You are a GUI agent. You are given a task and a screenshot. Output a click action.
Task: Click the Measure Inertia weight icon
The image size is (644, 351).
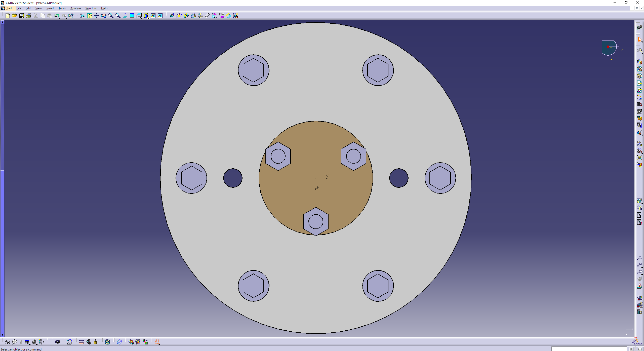[x=95, y=342]
